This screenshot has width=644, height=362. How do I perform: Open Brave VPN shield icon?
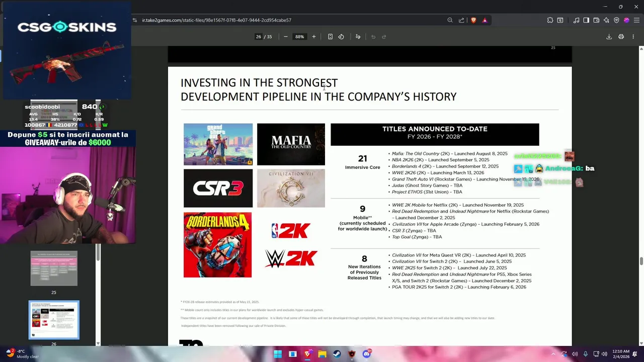click(616, 20)
